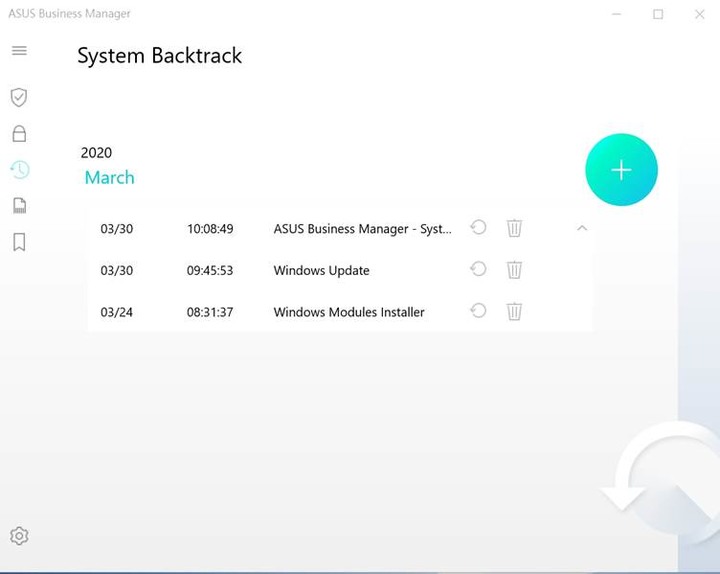Collapse the March restore point list
720x574 pixels.
coord(582,228)
